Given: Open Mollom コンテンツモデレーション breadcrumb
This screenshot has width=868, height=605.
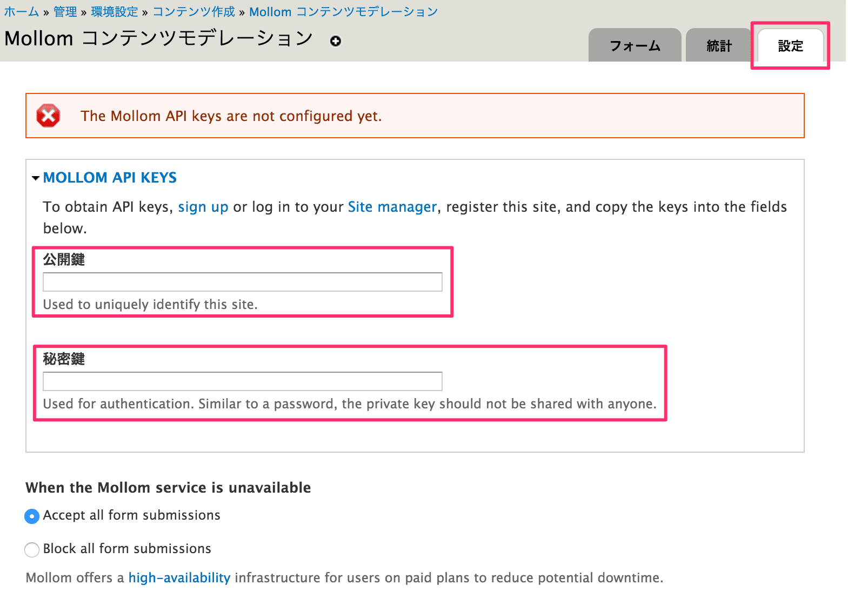Looking at the screenshot, I should [344, 11].
